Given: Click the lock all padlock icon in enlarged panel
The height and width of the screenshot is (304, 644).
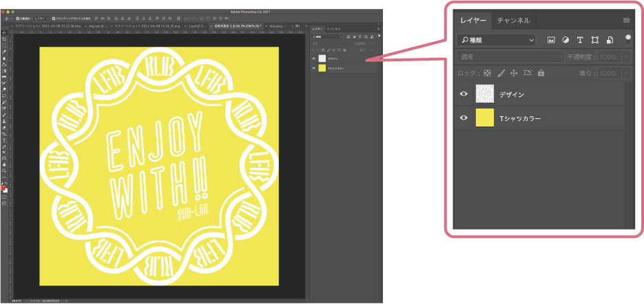Looking at the screenshot, I should click(541, 73).
